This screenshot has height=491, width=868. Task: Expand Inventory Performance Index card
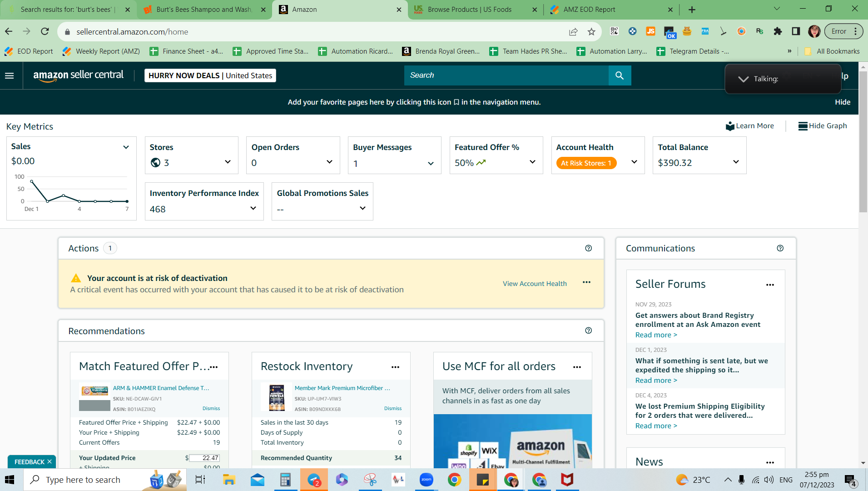coord(253,208)
